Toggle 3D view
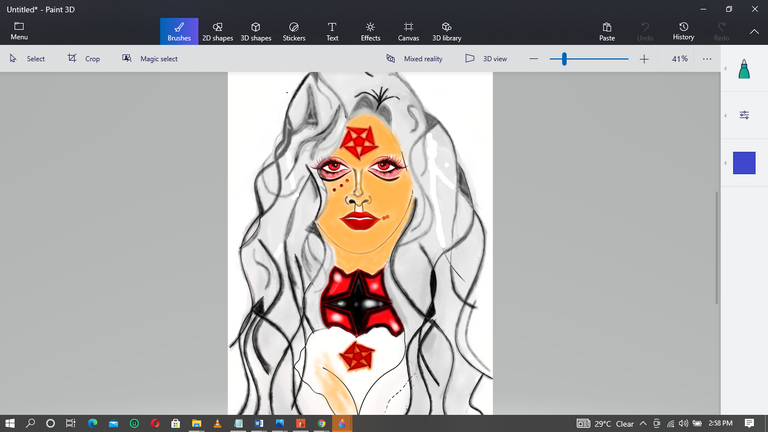 coord(486,59)
